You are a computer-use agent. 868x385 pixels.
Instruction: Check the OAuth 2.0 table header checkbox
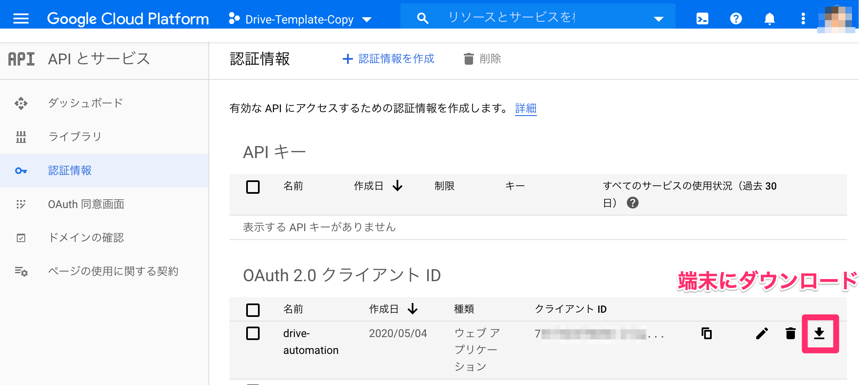coord(253,310)
